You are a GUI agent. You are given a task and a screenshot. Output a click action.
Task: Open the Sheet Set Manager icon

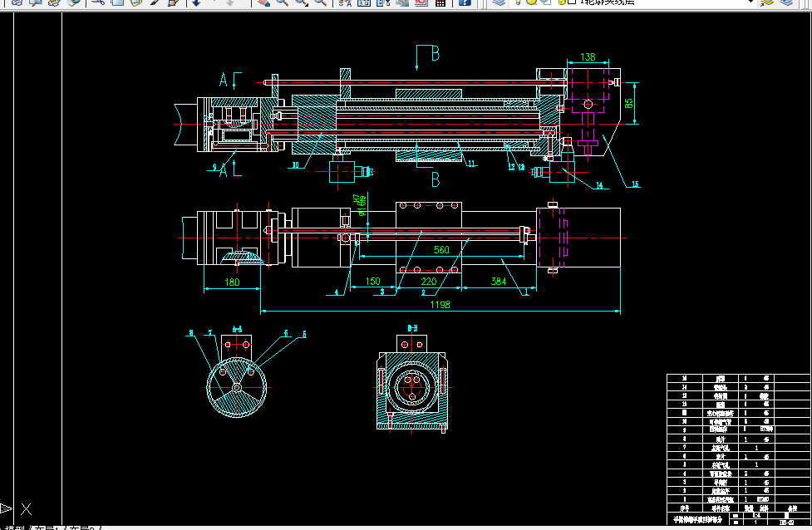tap(402, 2)
